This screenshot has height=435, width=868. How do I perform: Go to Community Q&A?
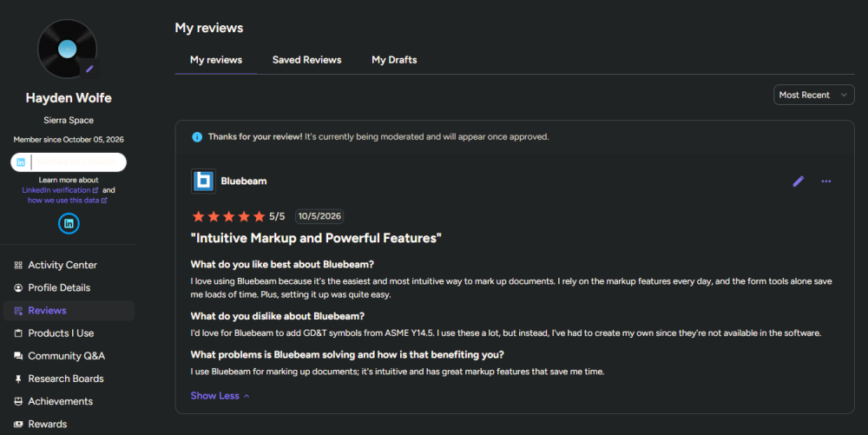[69, 356]
